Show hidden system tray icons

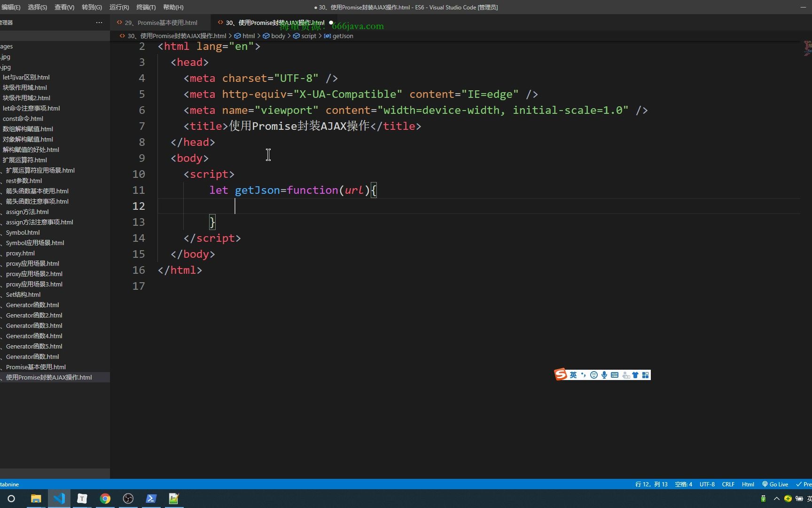click(x=776, y=499)
